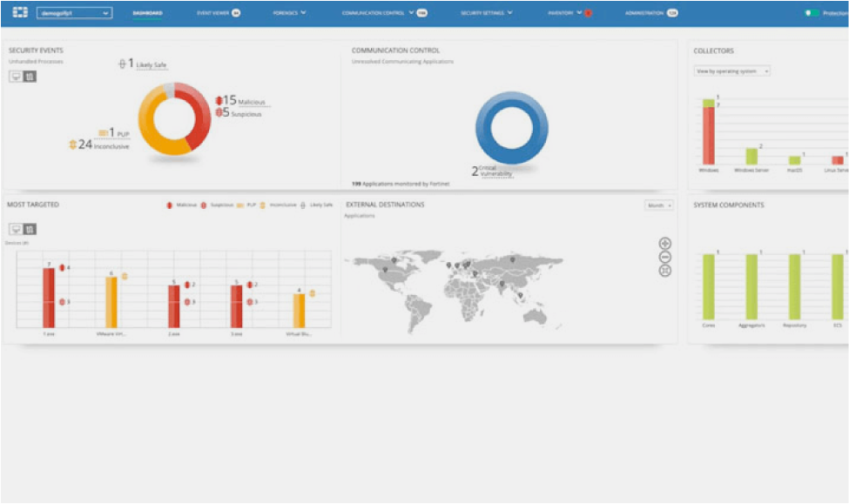Go to the Dashboard tab

pos(147,13)
